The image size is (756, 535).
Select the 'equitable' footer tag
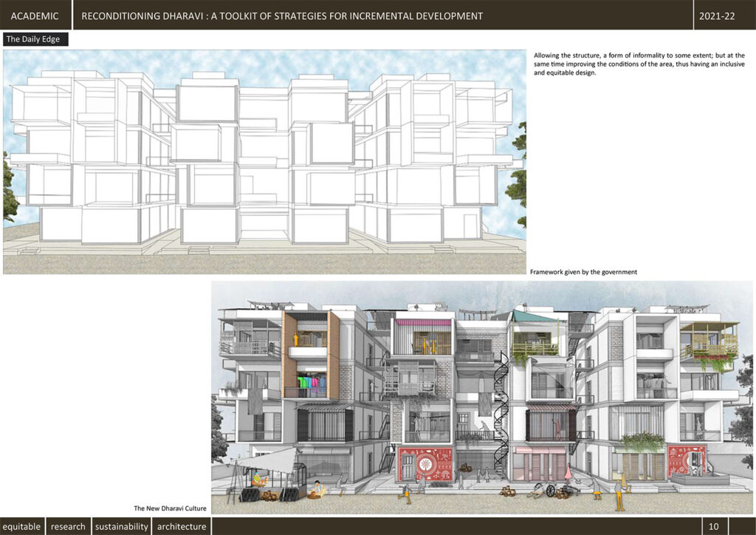coord(22,526)
